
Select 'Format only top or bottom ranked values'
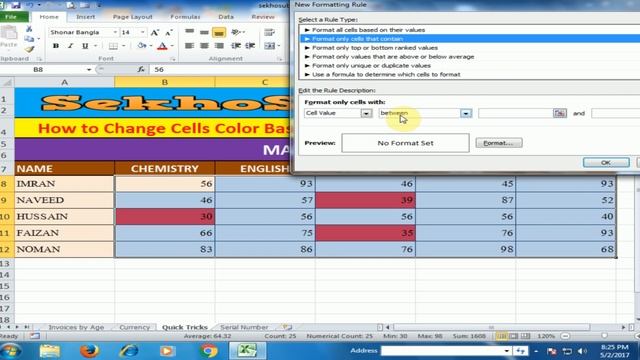click(375, 48)
